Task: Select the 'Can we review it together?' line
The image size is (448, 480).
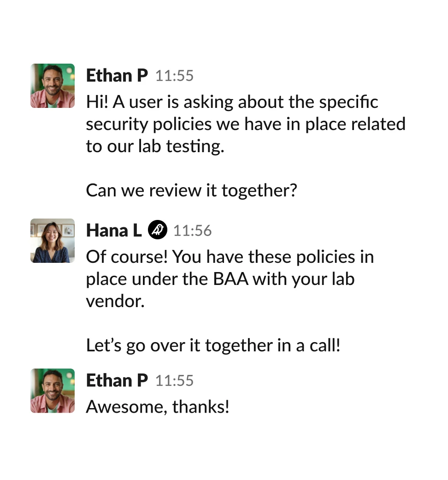Action: click(191, 190)
